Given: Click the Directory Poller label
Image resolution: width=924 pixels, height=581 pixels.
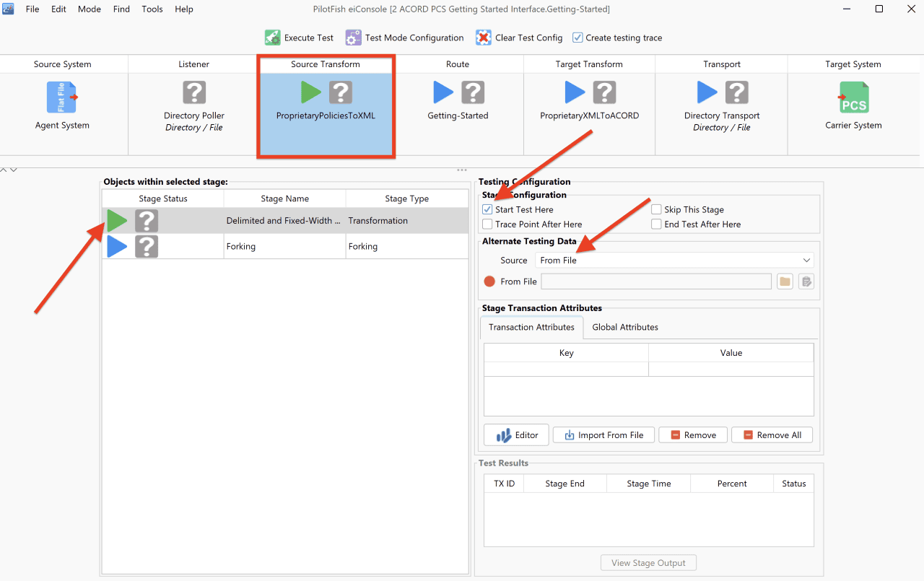Looking at the screenshot, I should coord(194,115).
